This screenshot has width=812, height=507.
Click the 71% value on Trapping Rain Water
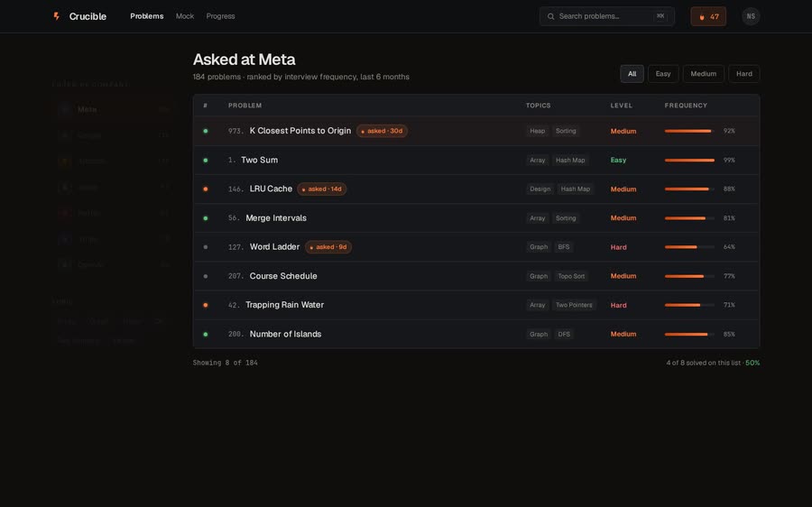pyautogui.click(x=729, y=305)
